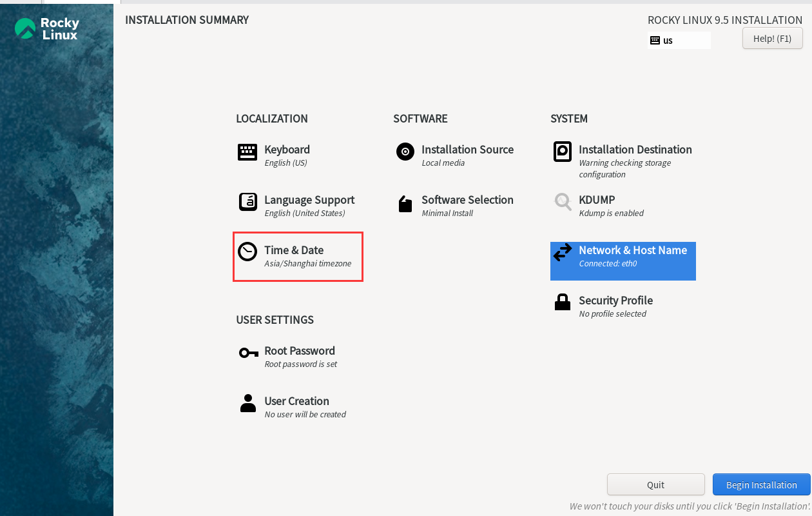Click the Security Profile padlock icon

click(563, 302)
